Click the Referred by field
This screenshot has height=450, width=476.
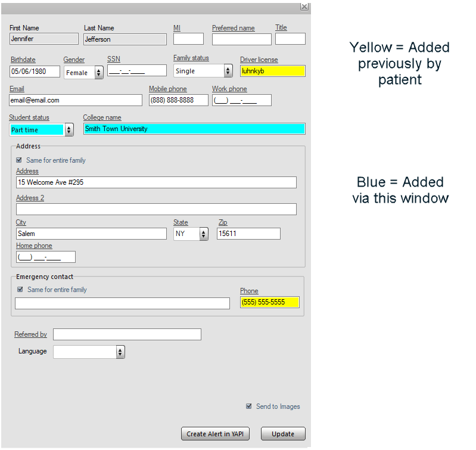(127, 334)
